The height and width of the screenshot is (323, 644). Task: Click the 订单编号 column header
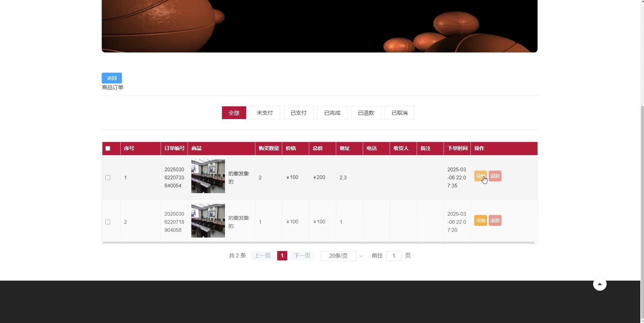[174, 148]
